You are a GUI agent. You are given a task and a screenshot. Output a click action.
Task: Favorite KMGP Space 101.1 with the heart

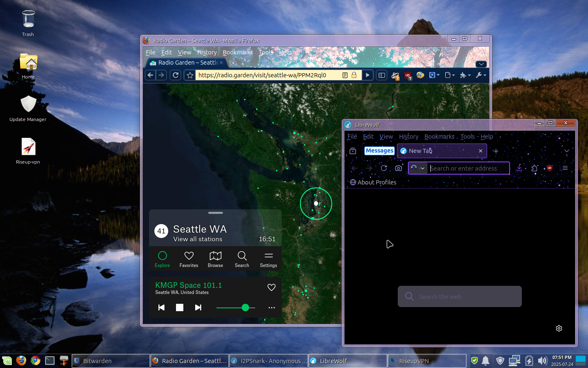point(271,287)
